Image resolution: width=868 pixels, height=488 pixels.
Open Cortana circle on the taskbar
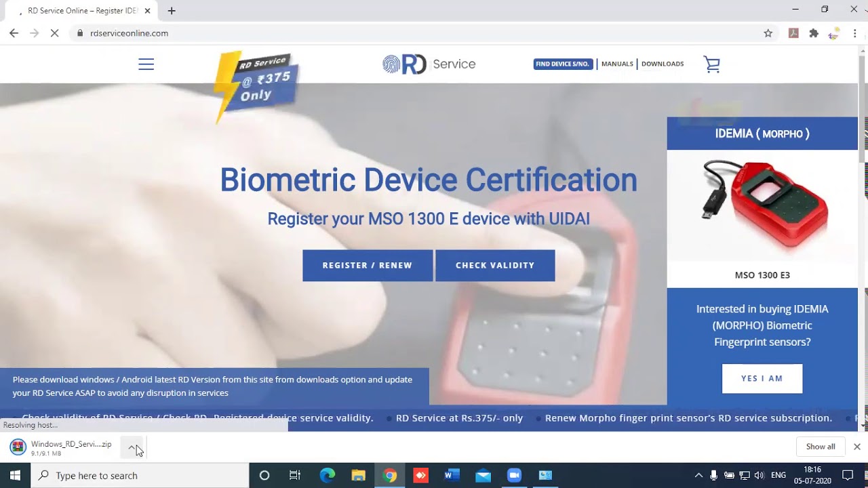[x=264, y=476]
